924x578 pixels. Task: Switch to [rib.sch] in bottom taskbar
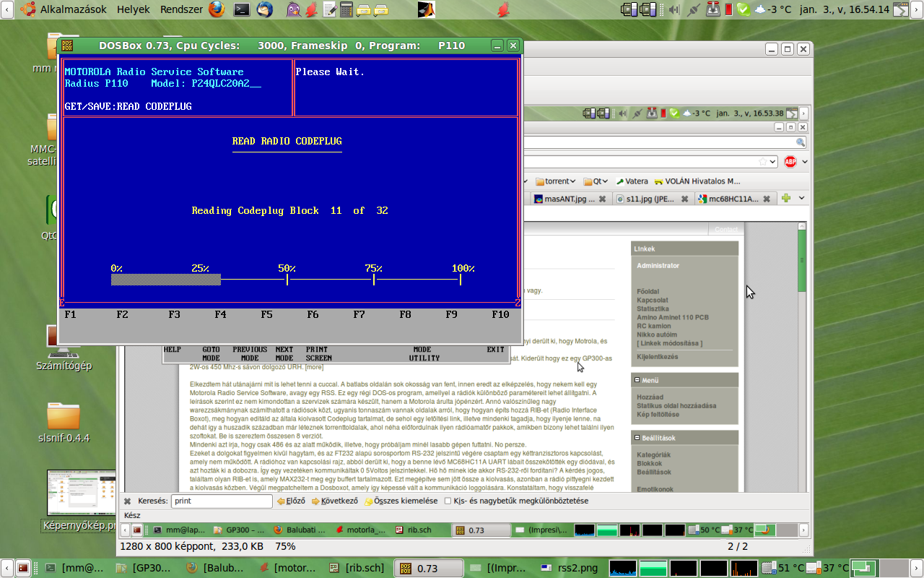point(357,568)
